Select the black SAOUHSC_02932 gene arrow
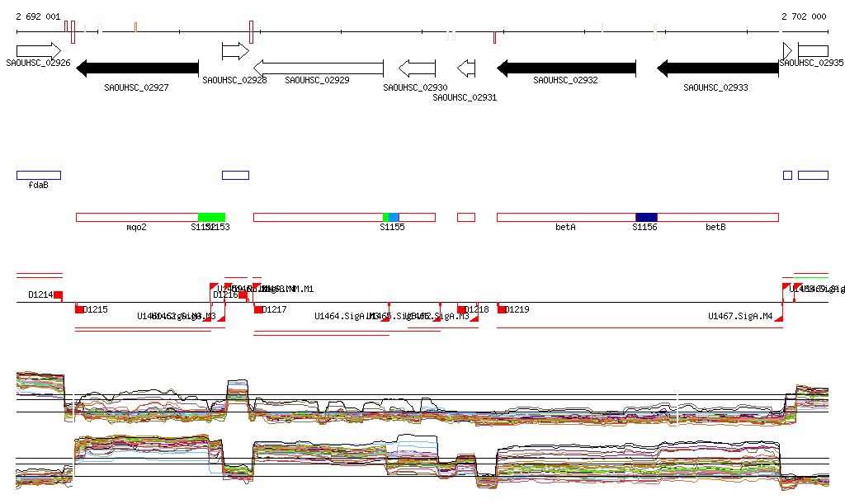The height and width of the screenshot is (504, 845). [566, 68]
